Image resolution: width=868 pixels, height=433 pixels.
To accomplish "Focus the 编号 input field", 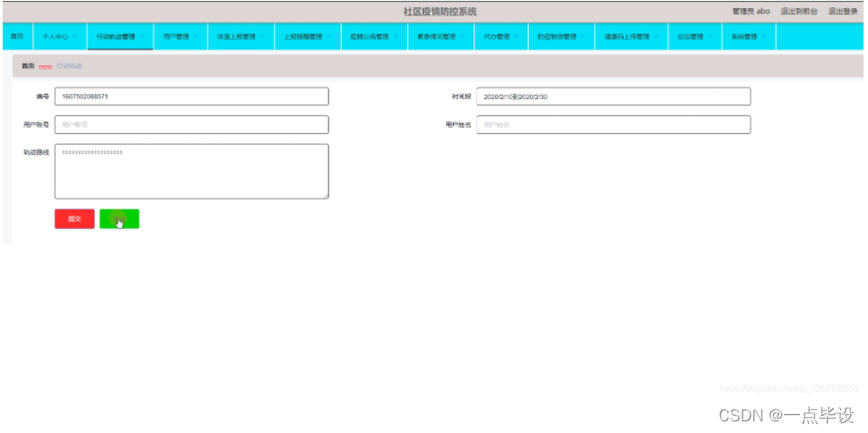I will tap(191, 97).
